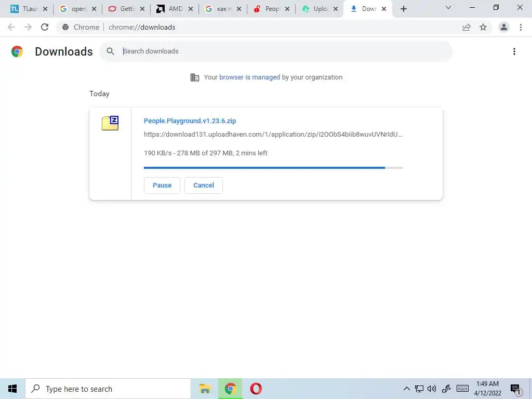
Task: Open People.Playground.v1.23.6.zip link
Action: pyautogui.click(x=190, y=121)
